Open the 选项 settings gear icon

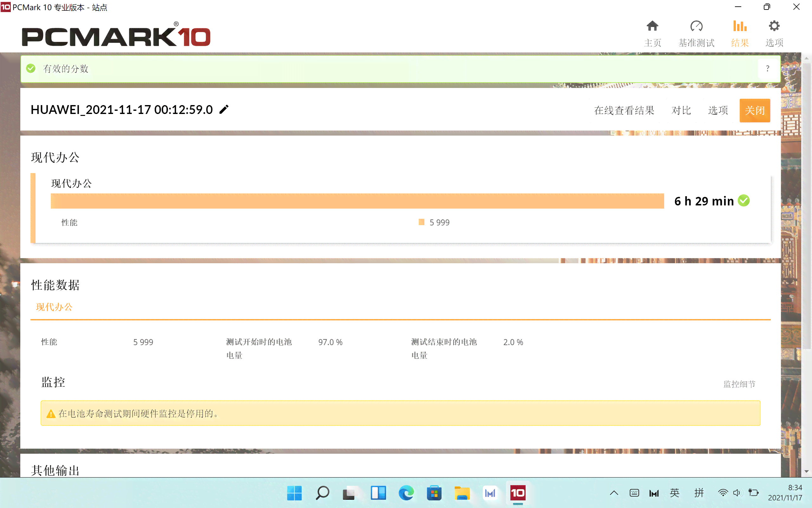pos(774,26)
